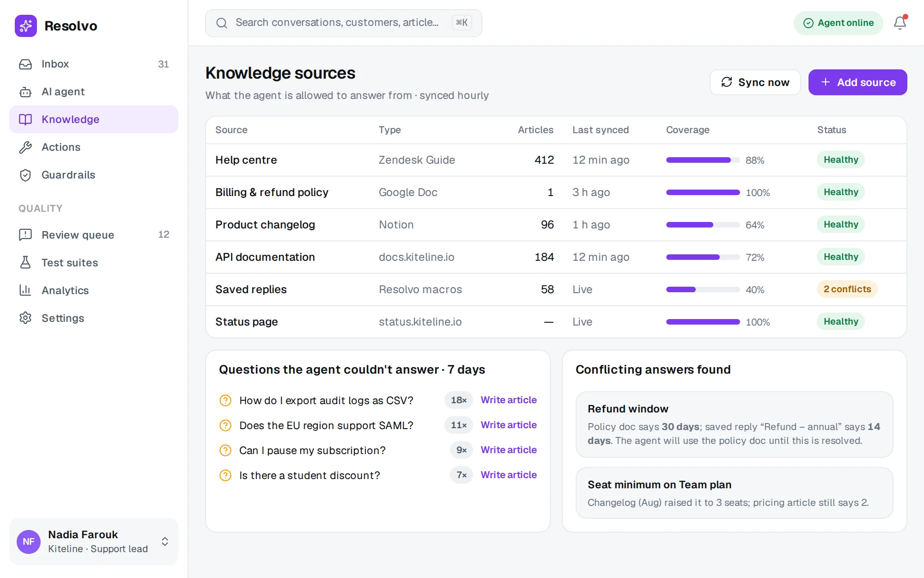Image resolution: width=924 pixels, height=578 pixels.
Task: Click question icon beside pause subscription
Action: click(x=225, y=450)
